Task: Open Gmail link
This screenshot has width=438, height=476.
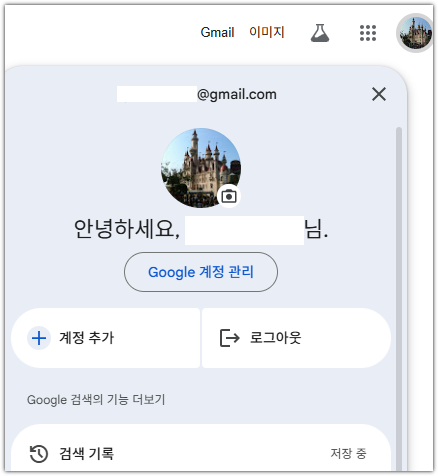Action: coord(217,32)
